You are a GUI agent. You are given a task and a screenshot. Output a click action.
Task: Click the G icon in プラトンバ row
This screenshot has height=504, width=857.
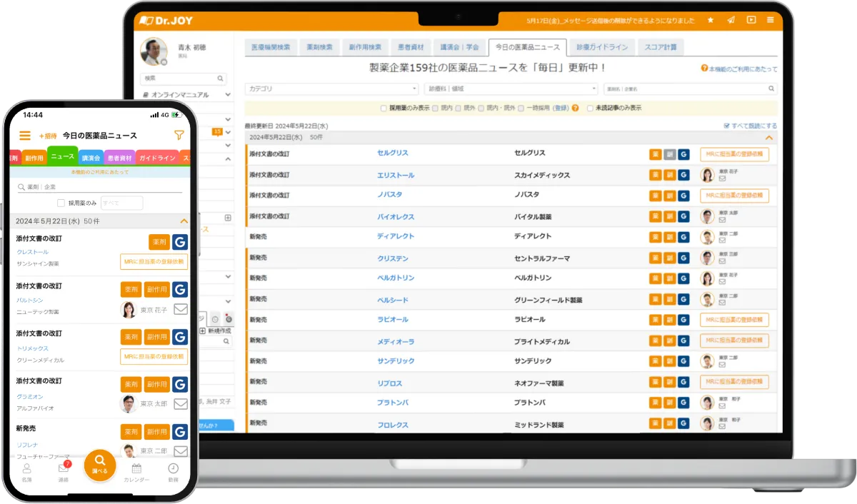click(x=683, y=403)
